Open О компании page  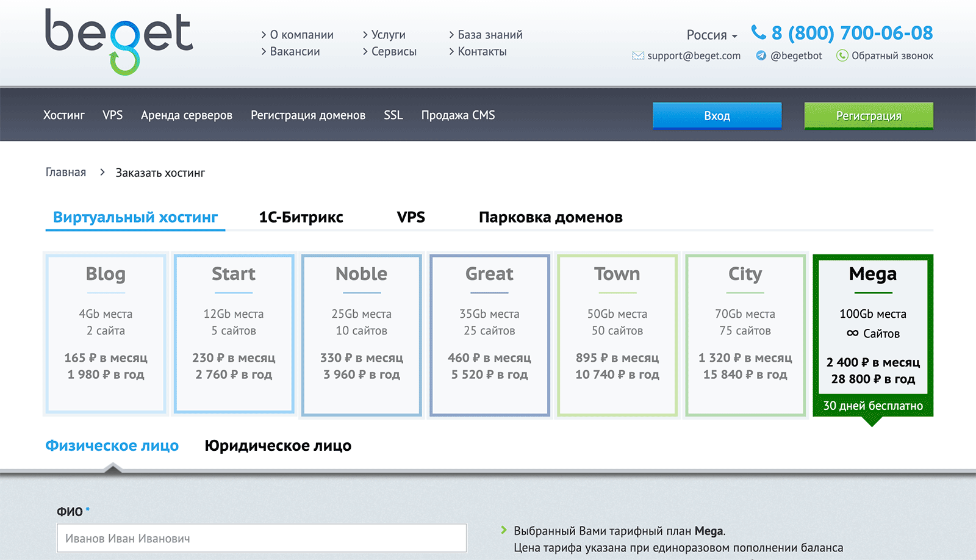[301, 35]
